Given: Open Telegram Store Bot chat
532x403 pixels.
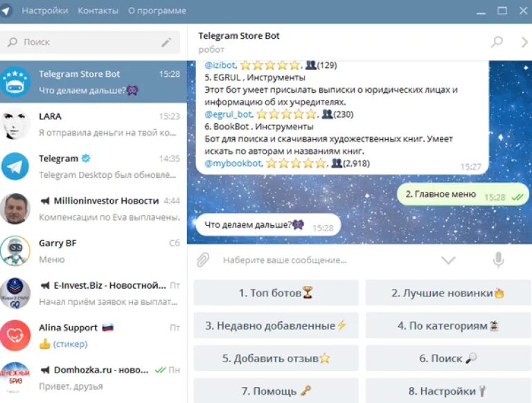Looking at the screenshot, I should pyautogui.click(x=94, y=82).
